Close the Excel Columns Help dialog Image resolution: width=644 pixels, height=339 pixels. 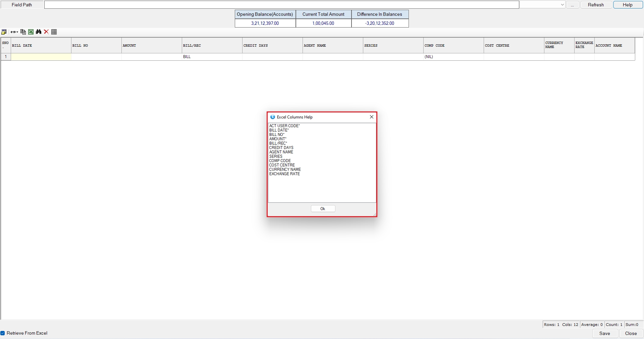371,117
